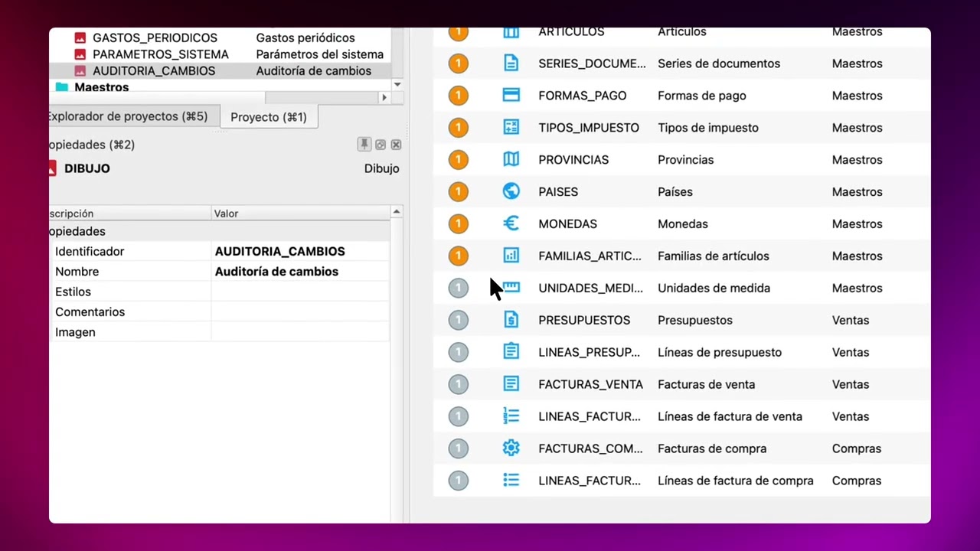
Task: Click the map icon beside PROVINCIAS
Action: pos(511,159)
